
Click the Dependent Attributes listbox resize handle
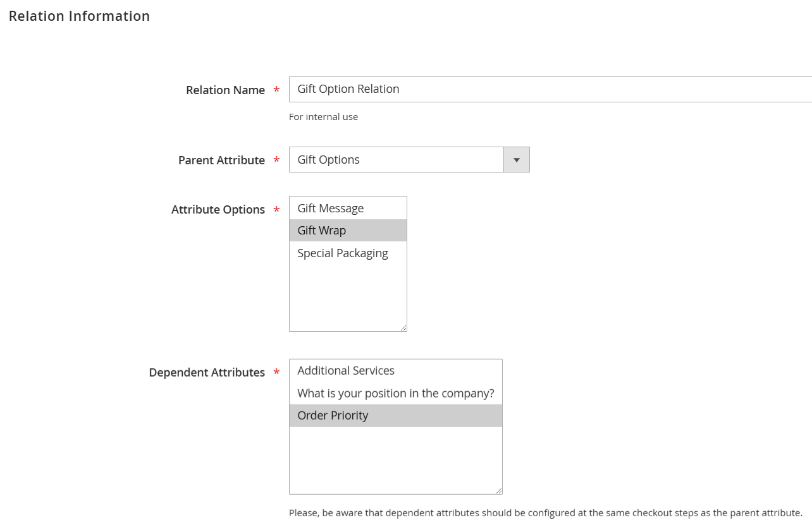point(498,490)
